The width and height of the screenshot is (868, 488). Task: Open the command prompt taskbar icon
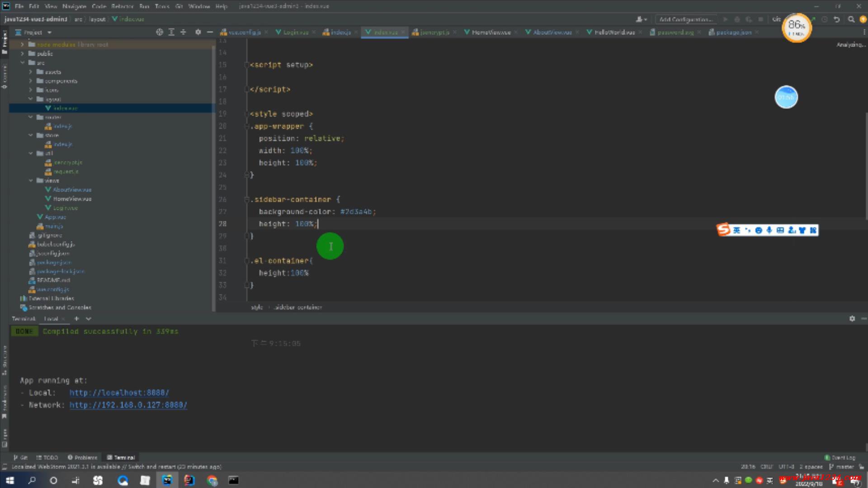click(x=233, y=480)
